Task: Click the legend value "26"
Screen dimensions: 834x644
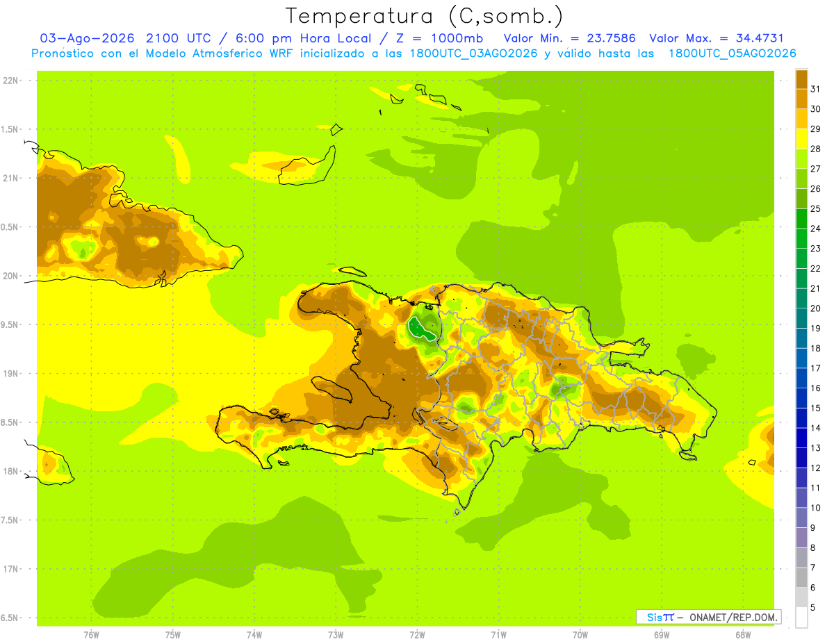Action: 816,189
